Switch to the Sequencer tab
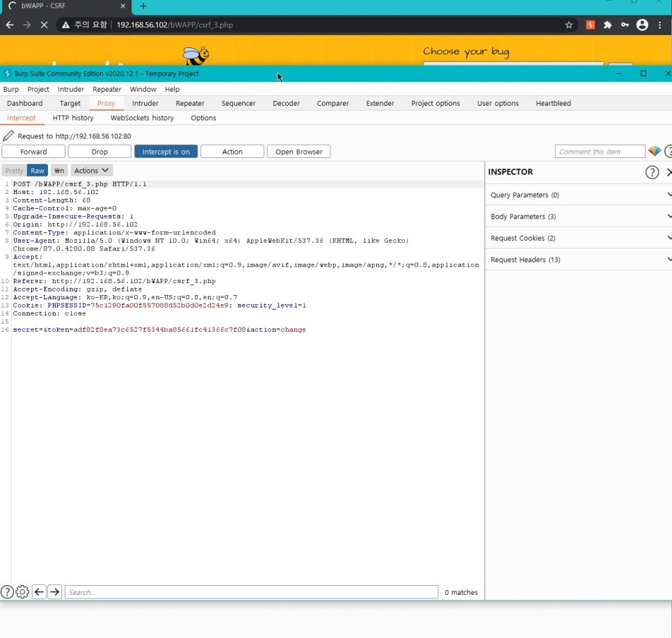The width and height of the screenshot is (672, 638). [x=239, y=104]
